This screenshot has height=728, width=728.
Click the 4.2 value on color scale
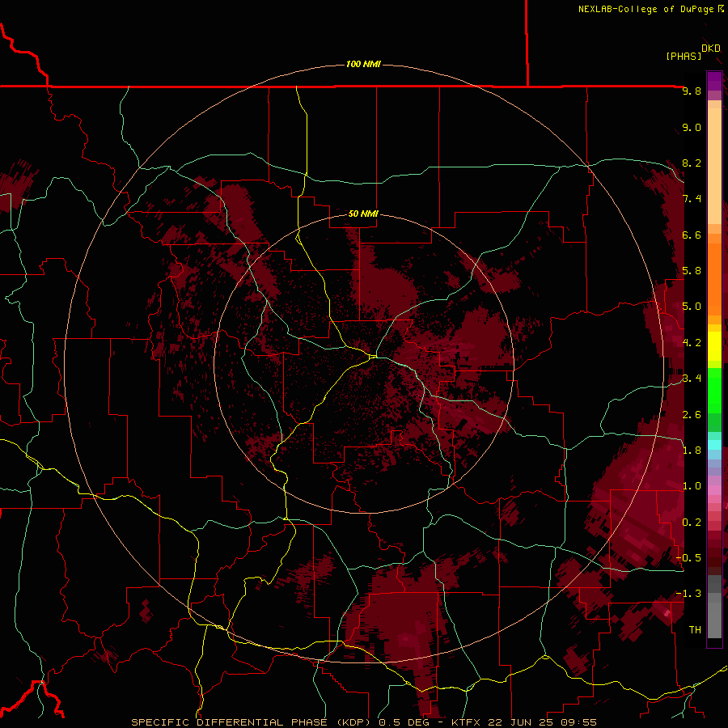click(x=692, y=343)
